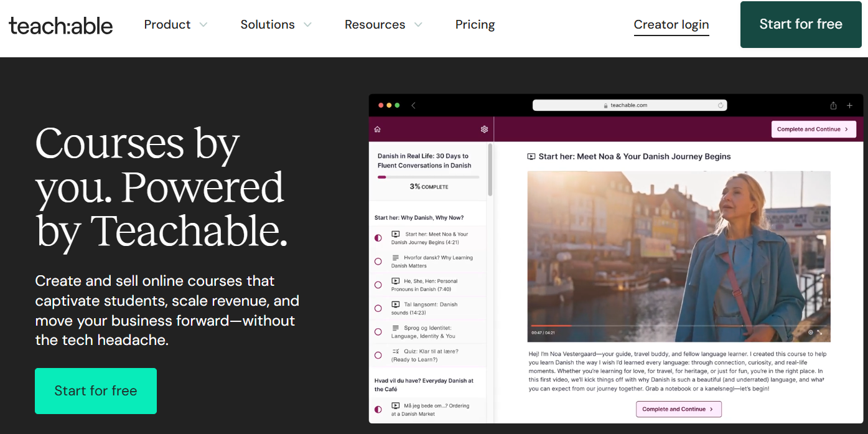868x434 pixels.
Task: Click text icon for Hvorfor dansk lesson
Action: [x=396, y=258]
